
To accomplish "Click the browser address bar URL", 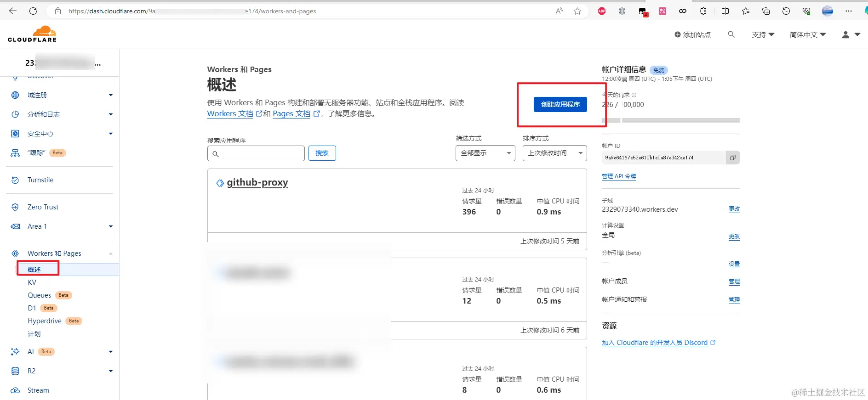I will click(192, 11).
